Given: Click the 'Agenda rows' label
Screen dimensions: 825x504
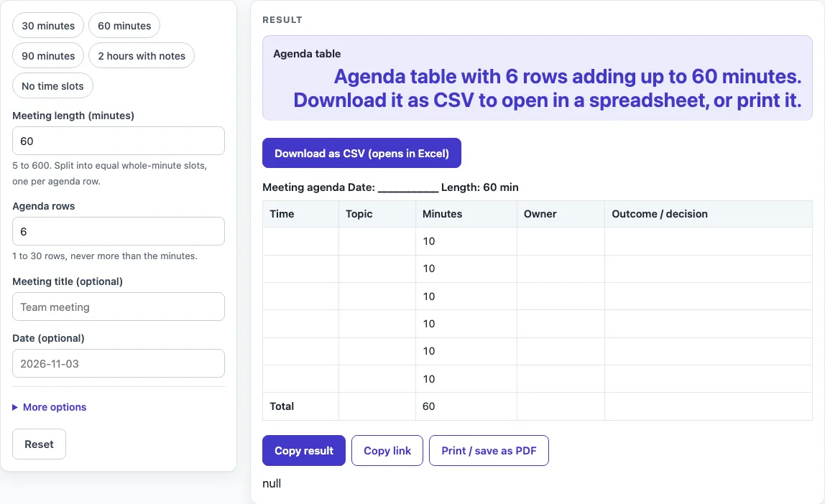Looking at the screenshot, I should pyautogui.click(x=44, y=206).
